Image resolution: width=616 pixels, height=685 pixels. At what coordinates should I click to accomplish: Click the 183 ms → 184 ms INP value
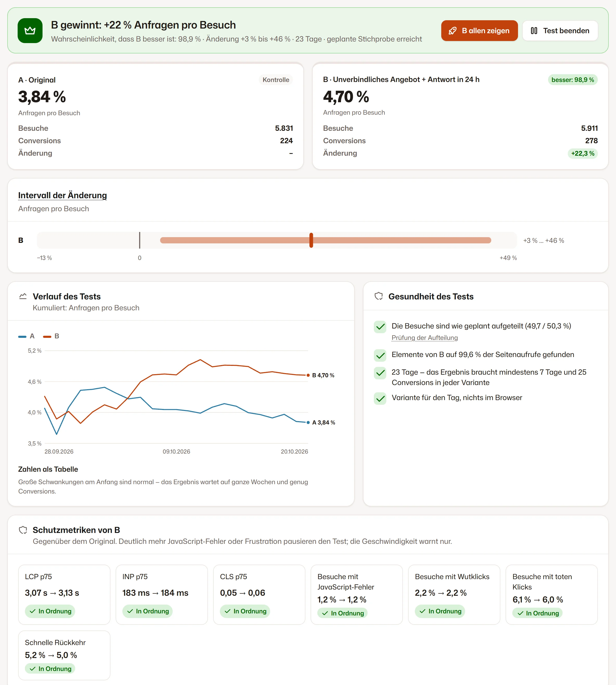click(155, 593)
